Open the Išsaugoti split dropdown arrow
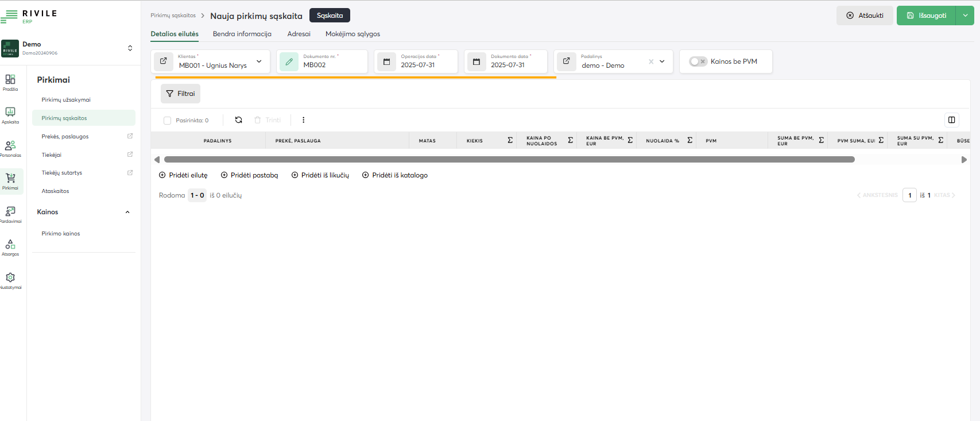The width and height of the screenshot is (980, 421). [965, 16]
